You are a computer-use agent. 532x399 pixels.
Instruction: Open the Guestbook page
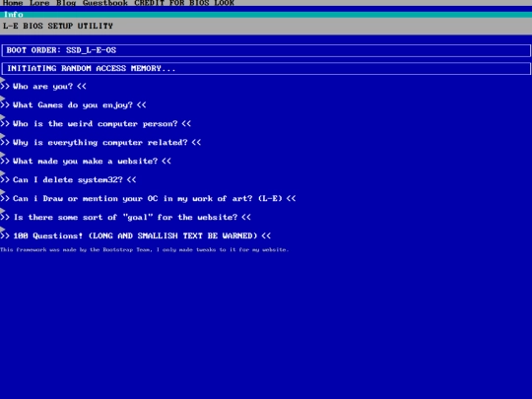click(105, 3)
